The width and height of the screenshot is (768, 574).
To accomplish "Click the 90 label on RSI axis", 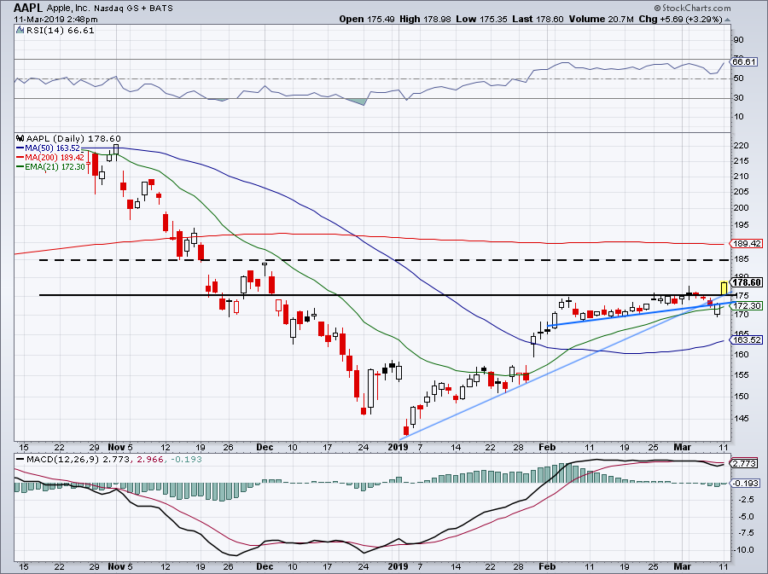I will coord(739,40).
